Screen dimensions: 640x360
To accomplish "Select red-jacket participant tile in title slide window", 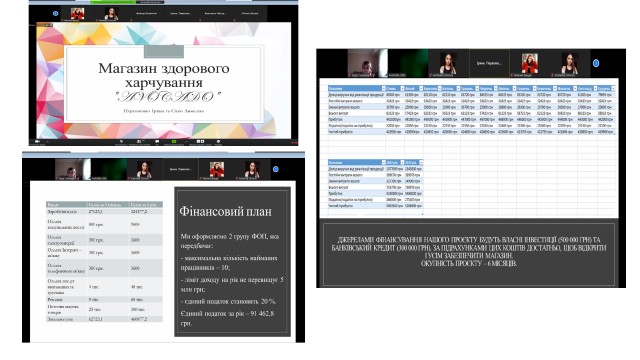I will coord(77,13).
